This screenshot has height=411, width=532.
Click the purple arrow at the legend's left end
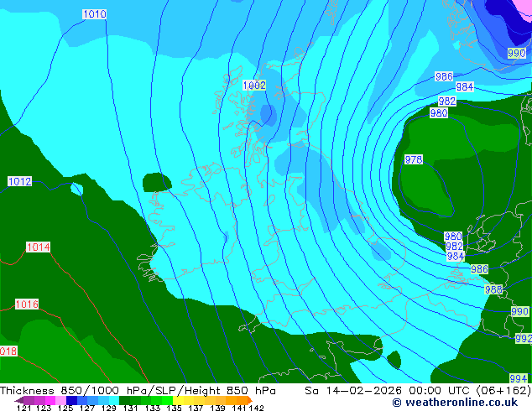(19, 400)
